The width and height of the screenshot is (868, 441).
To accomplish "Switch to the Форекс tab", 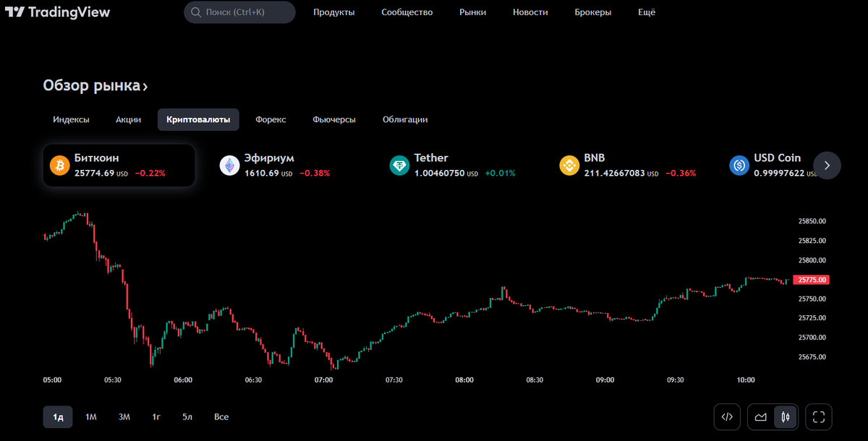I will tap(271, 120).
